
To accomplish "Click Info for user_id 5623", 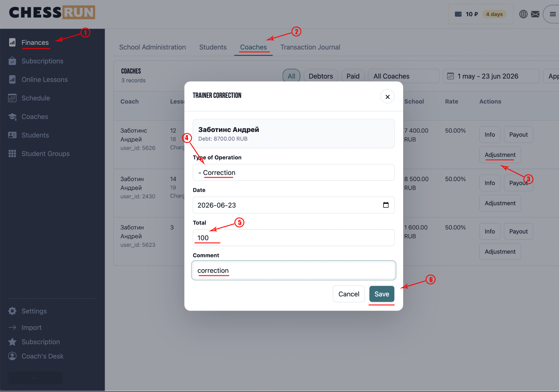I will (x=490, y=231).
